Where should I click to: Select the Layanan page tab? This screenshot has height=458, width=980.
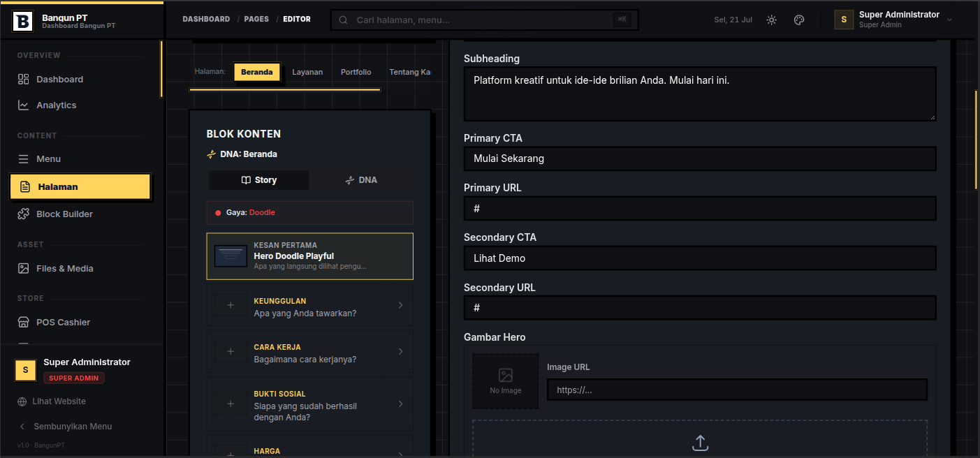(x=307, y=72)
